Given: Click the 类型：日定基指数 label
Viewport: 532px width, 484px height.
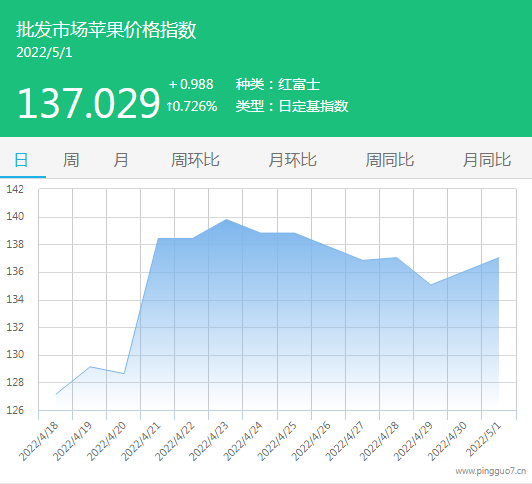Looking at the screenshot, I should tap(292, 107).
